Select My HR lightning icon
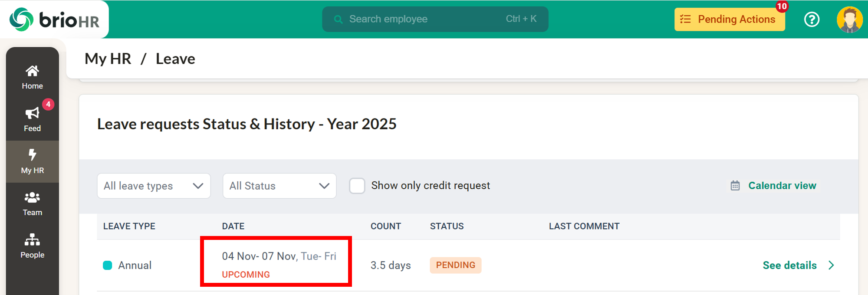This screenshot has width=868, height=295. 33,155
